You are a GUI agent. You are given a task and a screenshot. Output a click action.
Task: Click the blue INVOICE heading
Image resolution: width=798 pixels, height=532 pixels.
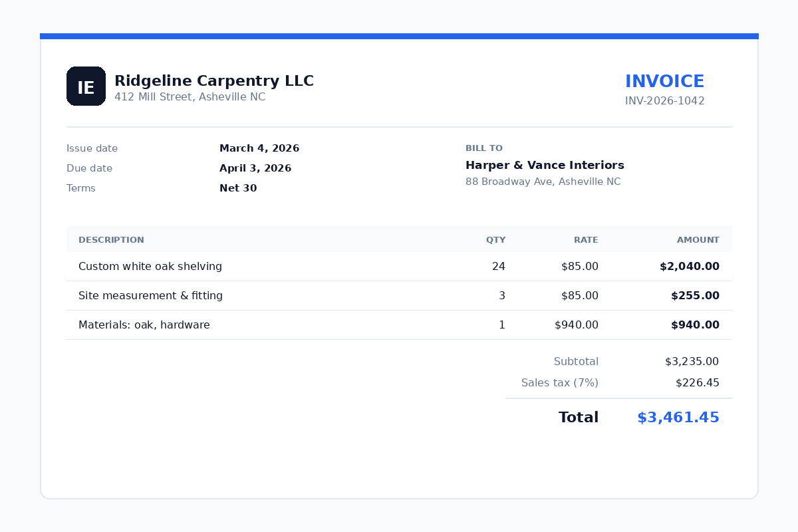[664, 81]
